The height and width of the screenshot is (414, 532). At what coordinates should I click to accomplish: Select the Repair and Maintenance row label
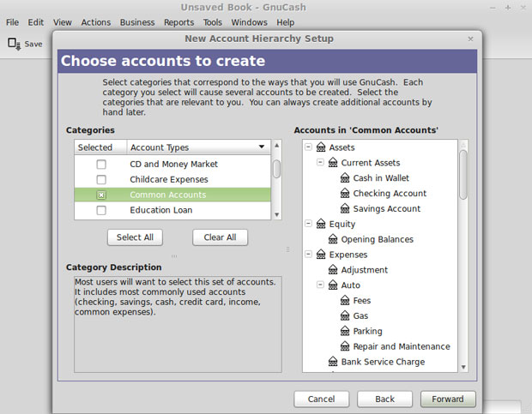[402, 346]
